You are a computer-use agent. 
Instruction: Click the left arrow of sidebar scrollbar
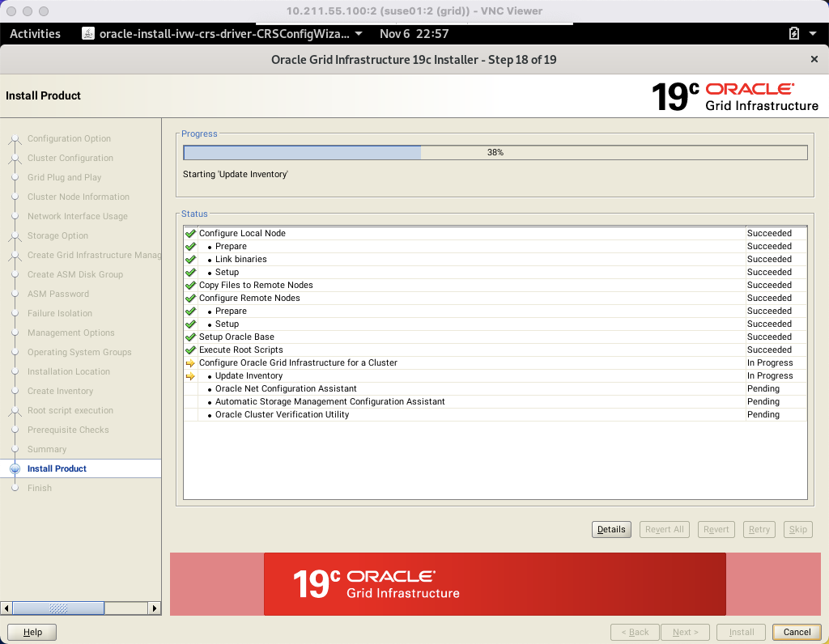(6, 608)
